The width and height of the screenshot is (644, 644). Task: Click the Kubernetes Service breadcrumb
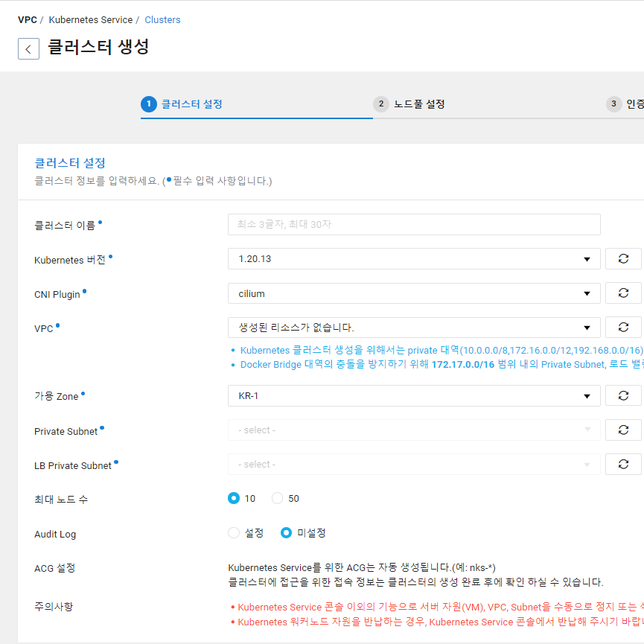[91, 19]
